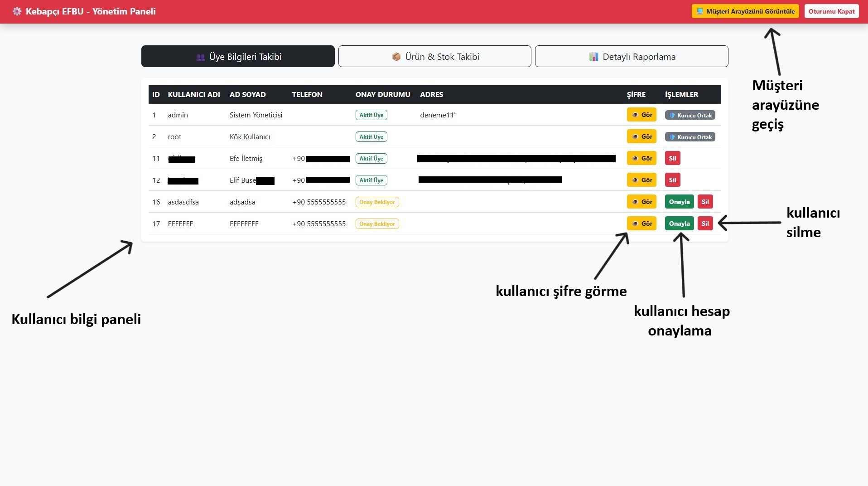This screenshot has width=868, height=486.
Task: Open the Ürün & Stok Takibi tab
Action: [434, 56]
